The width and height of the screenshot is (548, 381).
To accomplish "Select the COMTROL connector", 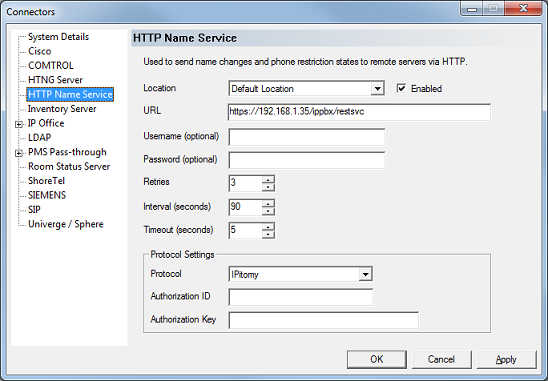I will [x=51, y=65].
